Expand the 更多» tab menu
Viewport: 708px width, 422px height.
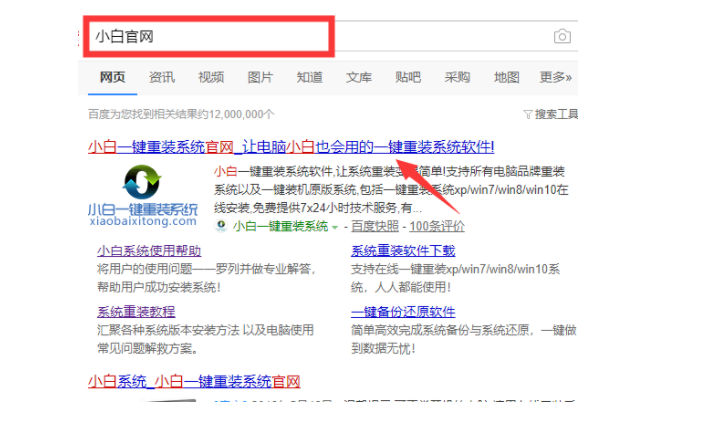[x=555, y=77]
